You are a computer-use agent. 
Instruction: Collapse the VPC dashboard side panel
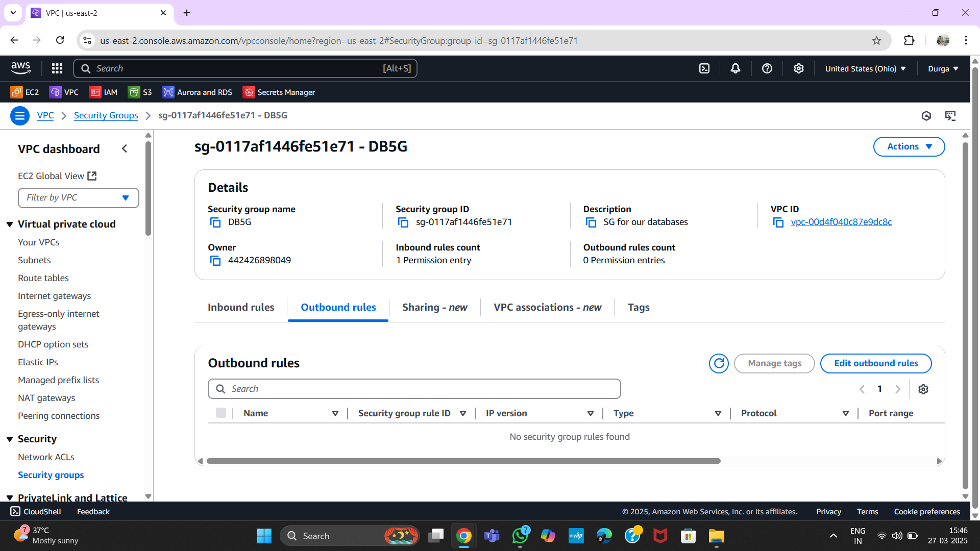pyautogui.click(x=125, y=148)
